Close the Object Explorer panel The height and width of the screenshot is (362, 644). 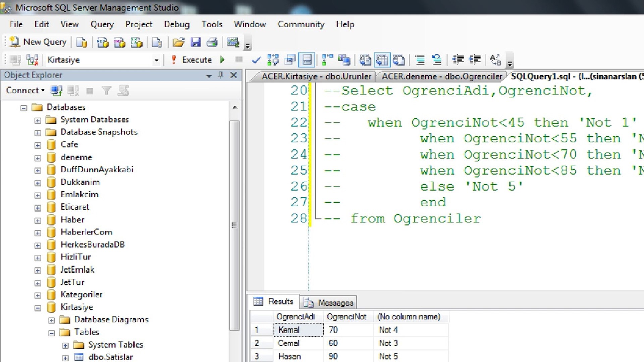tap(234, 75)
